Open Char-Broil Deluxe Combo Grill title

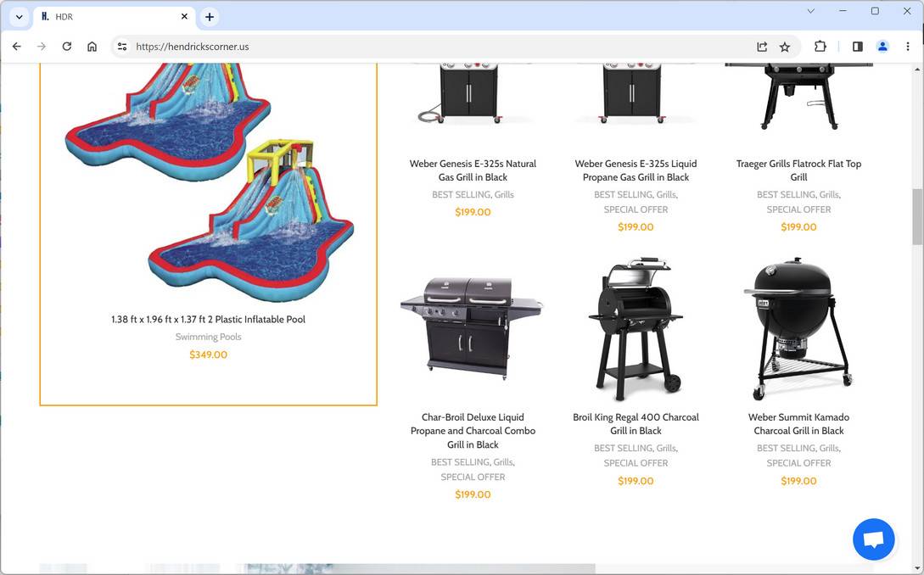pyautogui.click(x=473, y=431)
